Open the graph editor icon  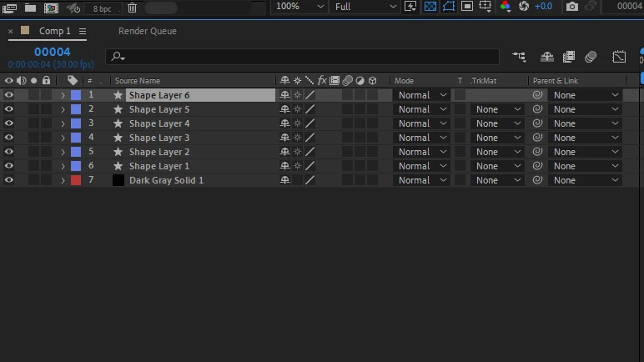[618, 57]
